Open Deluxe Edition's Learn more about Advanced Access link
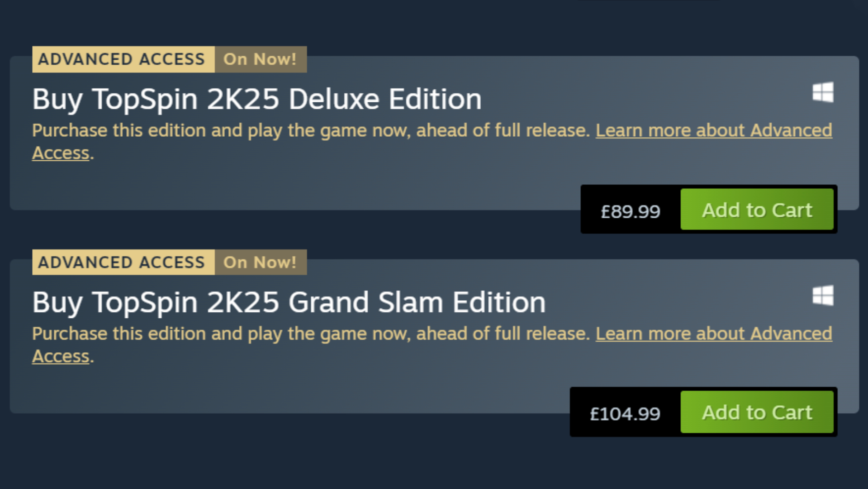The height and width of the screenshot is (489, 868). pyautogui.click(x=713, y=130)
